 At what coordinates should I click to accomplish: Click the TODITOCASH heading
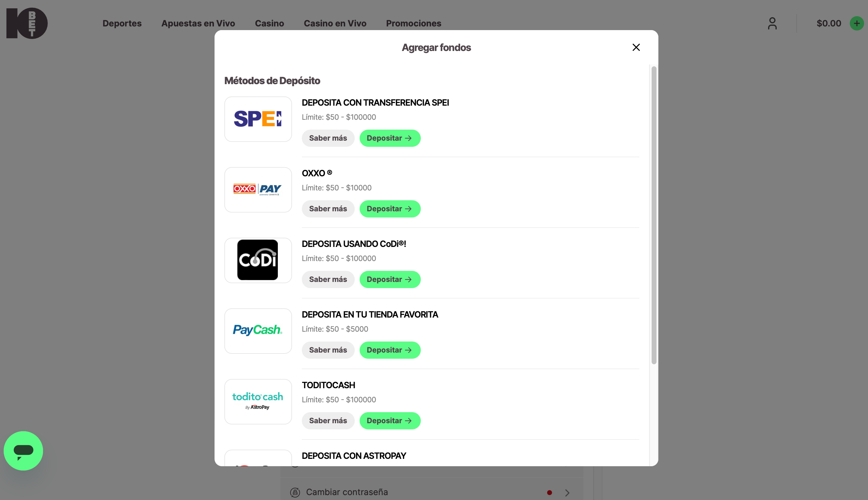click(329, 385)
